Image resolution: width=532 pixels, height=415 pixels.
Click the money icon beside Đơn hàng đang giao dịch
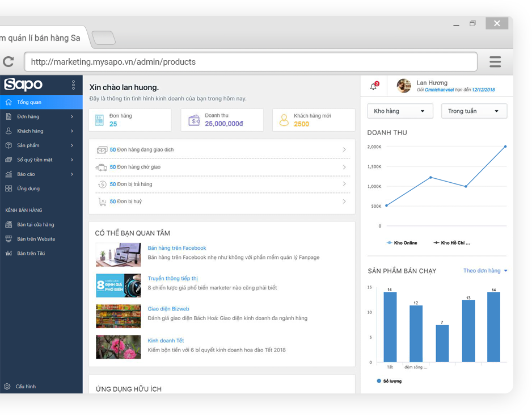point(102,150)
